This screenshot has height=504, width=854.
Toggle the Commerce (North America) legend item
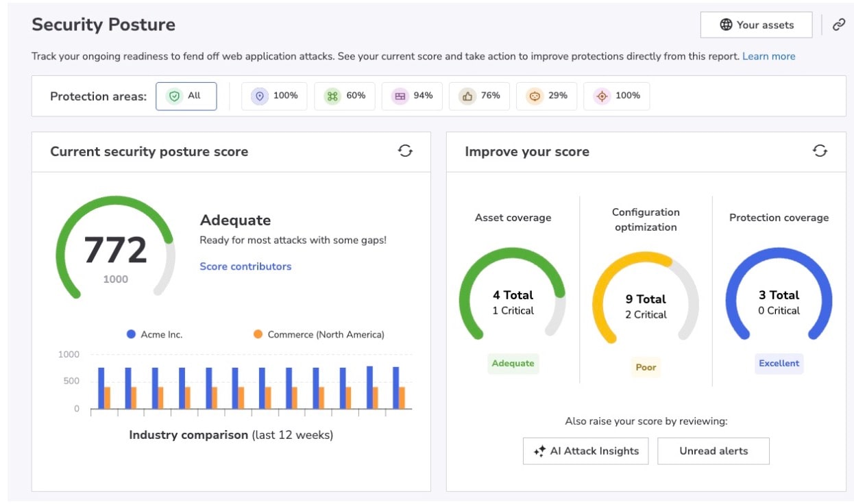[319, 335]
